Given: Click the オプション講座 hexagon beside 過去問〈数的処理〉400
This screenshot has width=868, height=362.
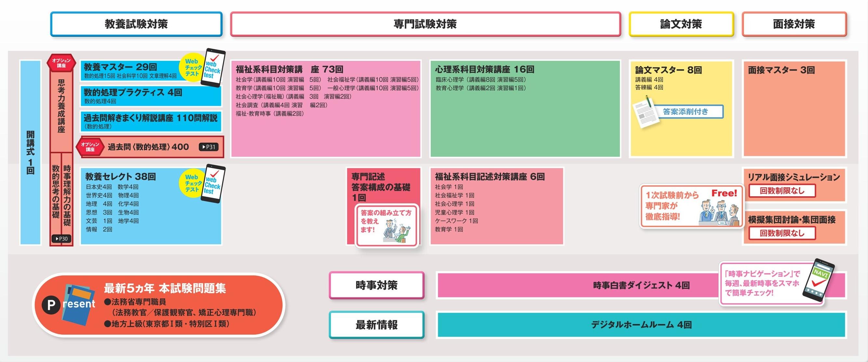Looking at the screenshot, I should (90, 147).
